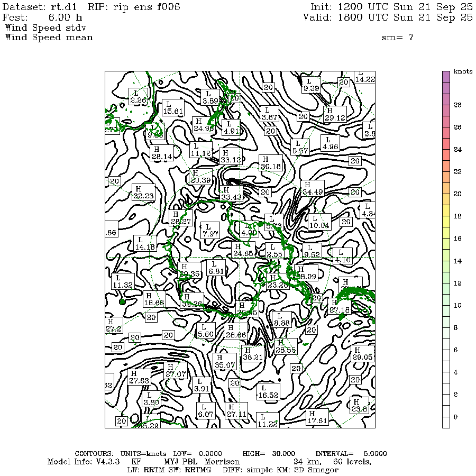Select the 'Init: 1200 UTC Sun 21 Sep 25' line
This screenshot has width=476, height=476.
tap(391, 7)
